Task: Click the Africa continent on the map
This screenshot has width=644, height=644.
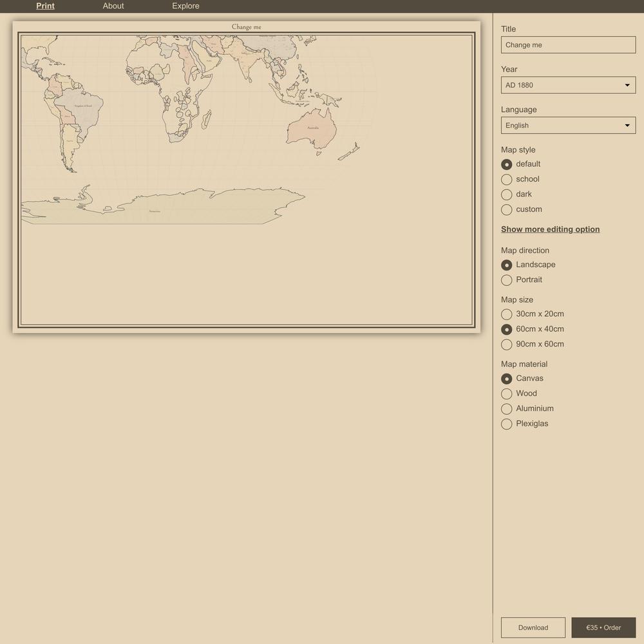Action: (x=168, y=88)
